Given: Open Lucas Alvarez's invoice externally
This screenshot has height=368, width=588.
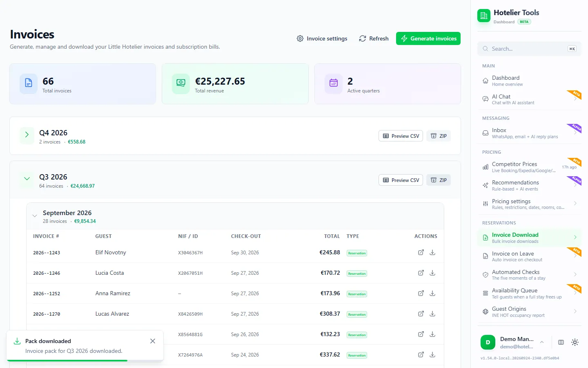Looking at the screenshot, I should [x=421, y=314].
